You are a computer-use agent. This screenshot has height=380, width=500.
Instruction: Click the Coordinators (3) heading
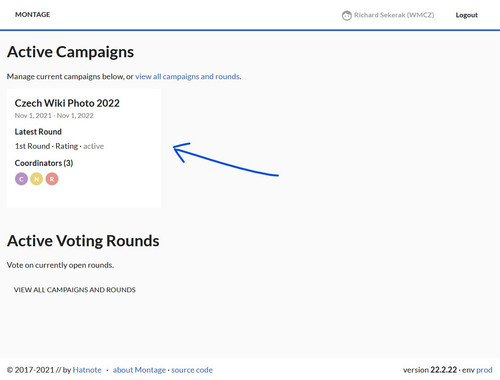44,163
